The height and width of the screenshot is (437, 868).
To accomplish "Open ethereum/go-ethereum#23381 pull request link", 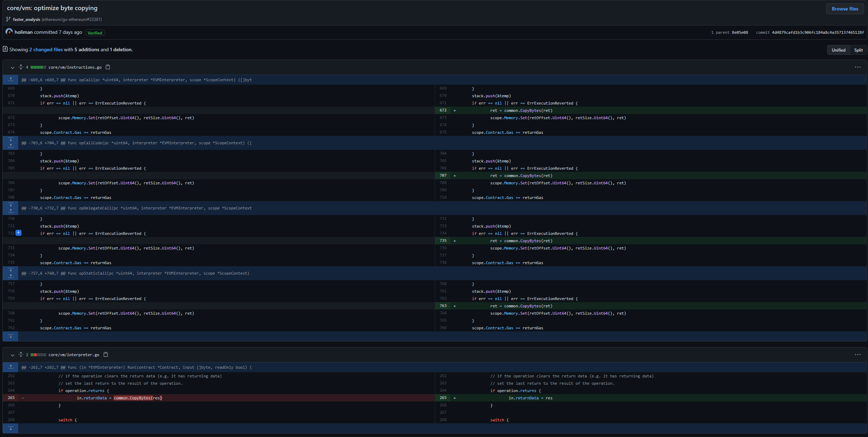I will click(72, 20).
